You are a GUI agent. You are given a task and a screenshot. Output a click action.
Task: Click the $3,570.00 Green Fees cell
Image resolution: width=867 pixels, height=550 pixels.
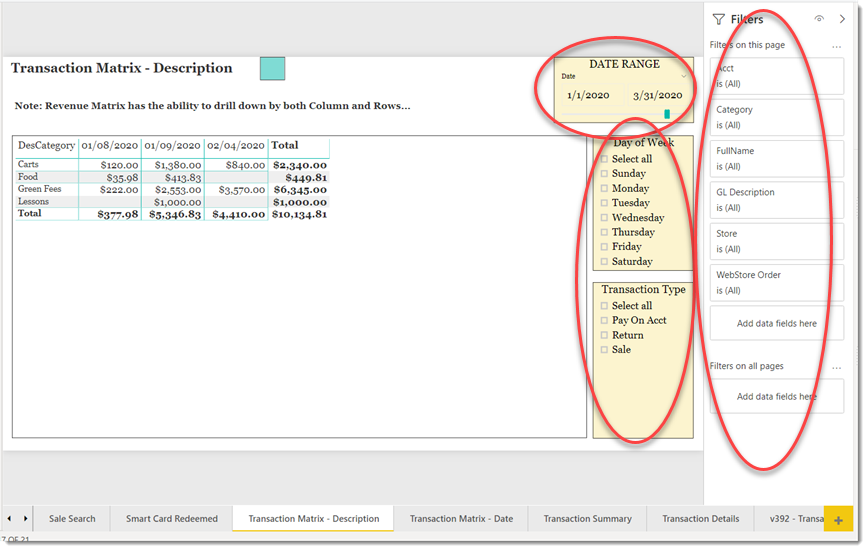tap(242, 190)
